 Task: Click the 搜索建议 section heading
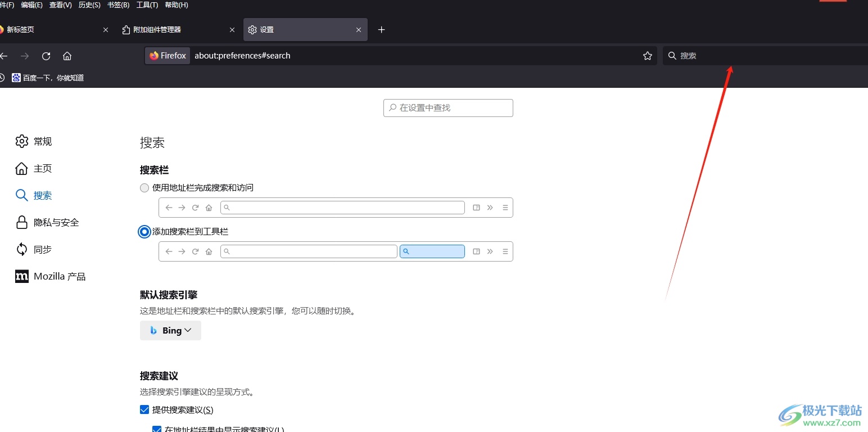click(159, 376)
